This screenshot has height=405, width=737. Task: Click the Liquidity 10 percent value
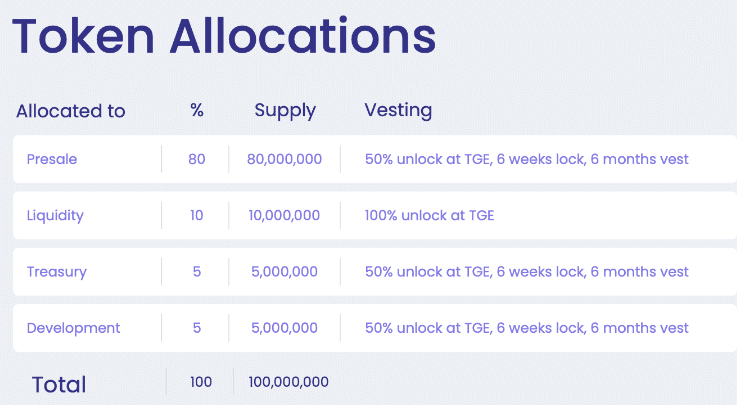[197, 216]
